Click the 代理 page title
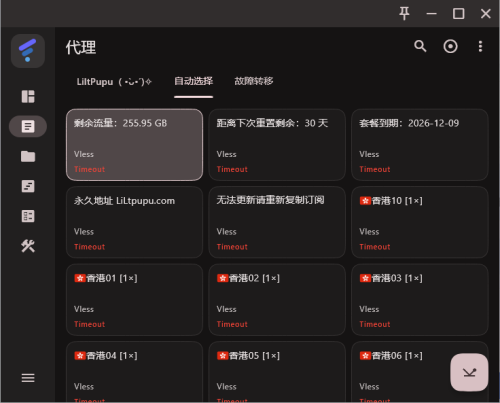This screenshot has height=403, width=500. pos(81,47)
